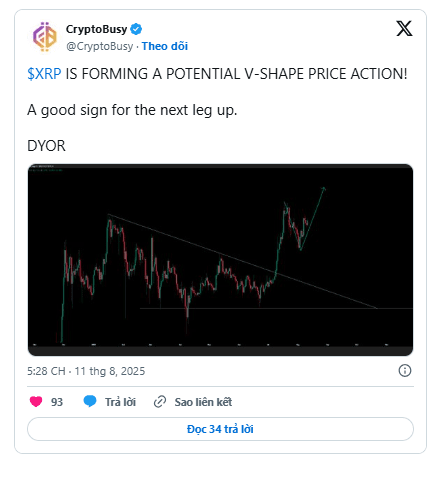Click the copy link chain icon
The height and width of the screenshot is (477, 441).
click(x=160, y=402)
